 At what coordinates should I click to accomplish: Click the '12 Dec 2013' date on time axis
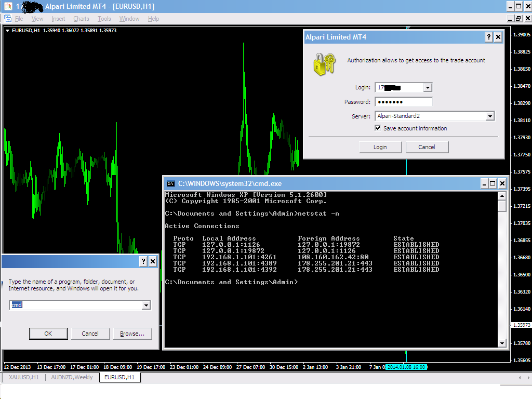17,367
